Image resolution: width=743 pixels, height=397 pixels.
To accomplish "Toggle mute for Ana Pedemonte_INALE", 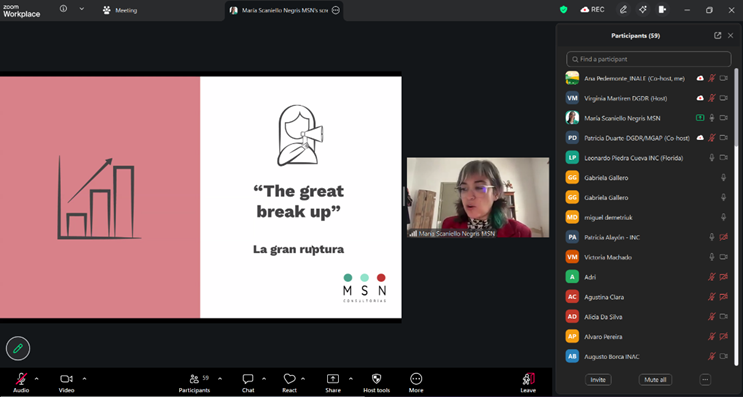I will 712,78.
